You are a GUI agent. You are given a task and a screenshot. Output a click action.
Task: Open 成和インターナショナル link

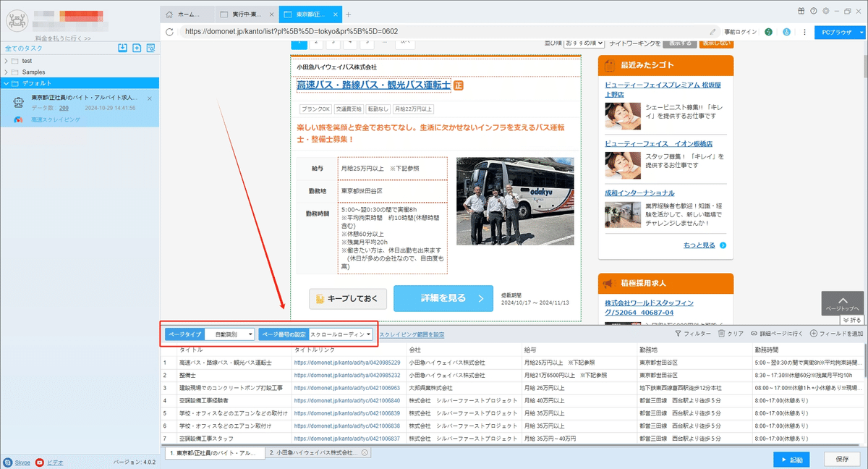coord(639,193)
